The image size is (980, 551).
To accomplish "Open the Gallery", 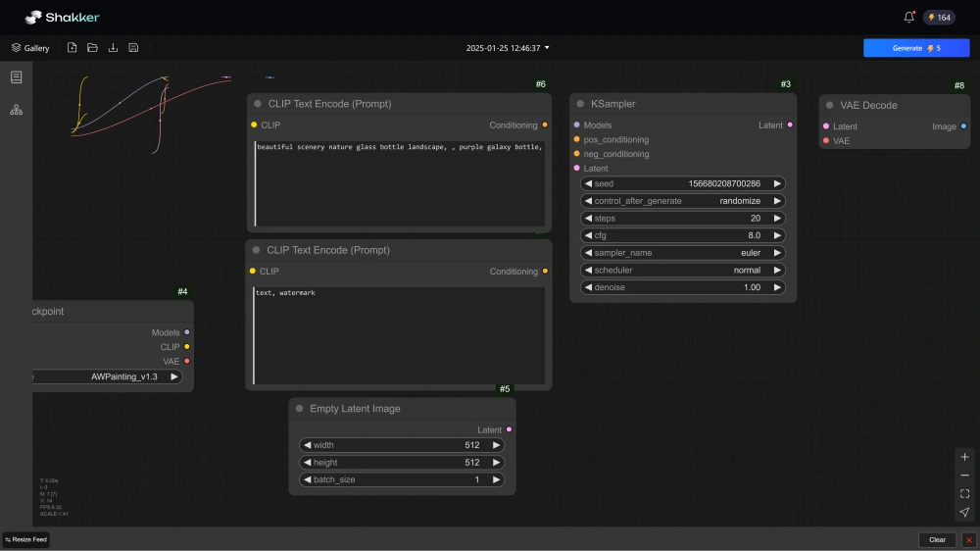I will click(30, 48).
